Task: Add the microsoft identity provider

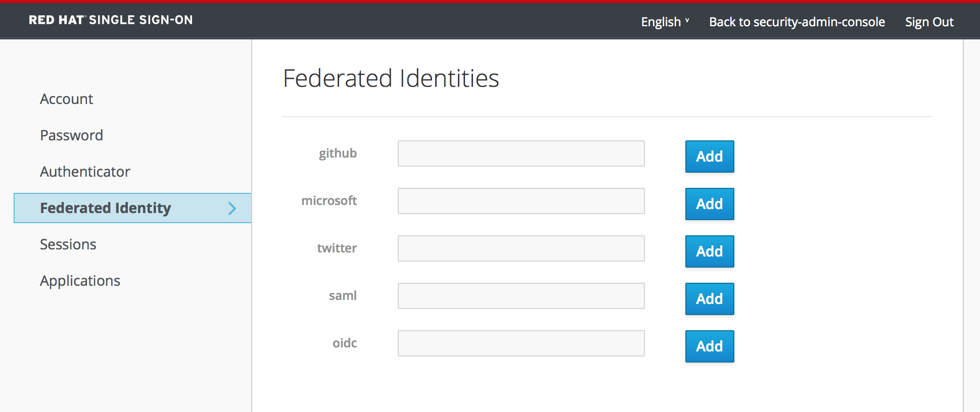Action: [709, 204]
